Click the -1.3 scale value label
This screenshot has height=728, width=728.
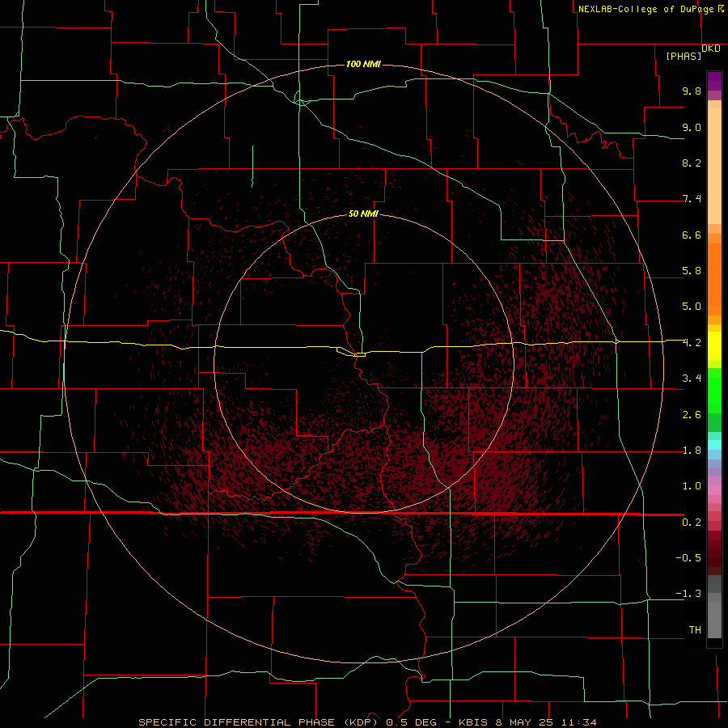pos(688,594)
